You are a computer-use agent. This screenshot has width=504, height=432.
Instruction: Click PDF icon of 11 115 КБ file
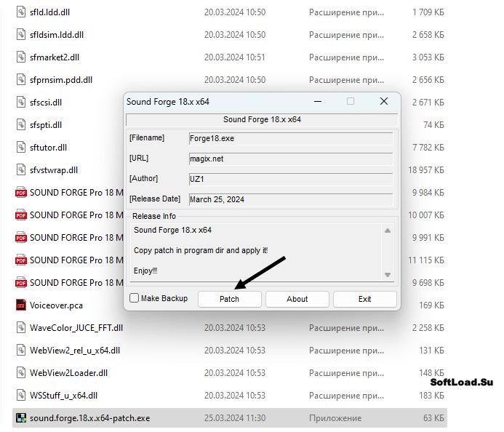21,260
